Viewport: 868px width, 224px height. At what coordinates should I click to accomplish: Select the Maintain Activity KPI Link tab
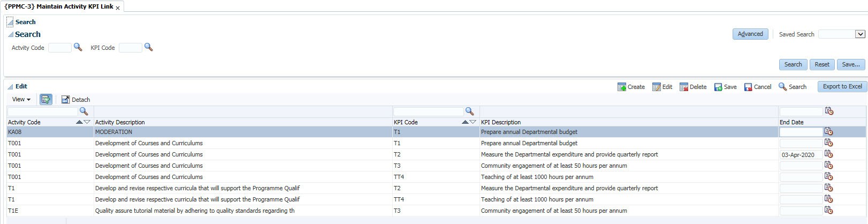point(59,6)
